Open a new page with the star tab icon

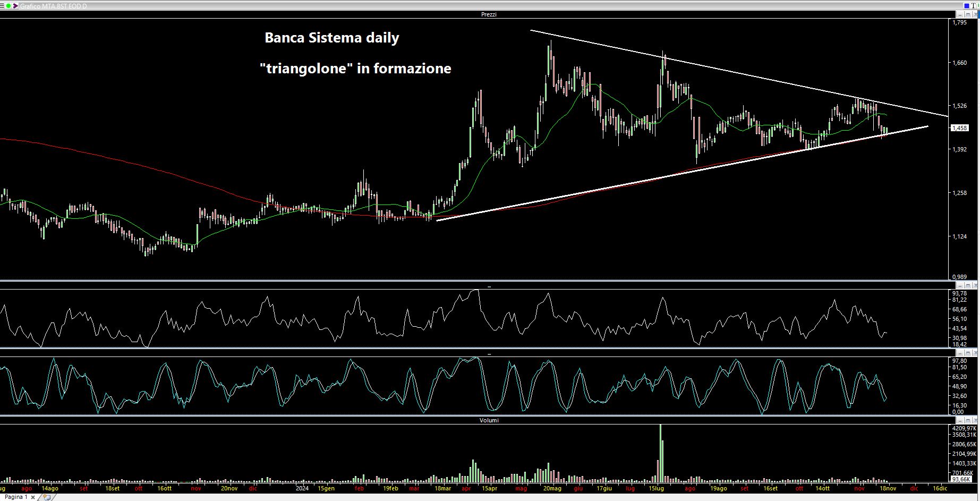click(47, 497)
